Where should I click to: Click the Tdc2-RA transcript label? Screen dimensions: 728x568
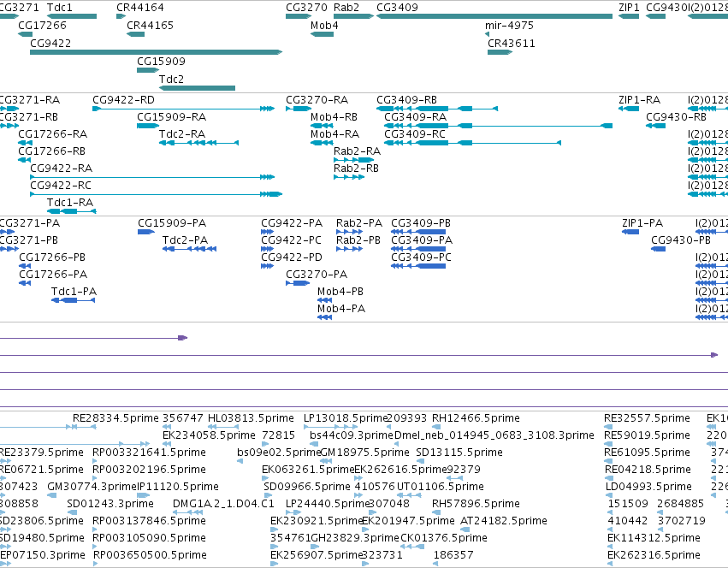(x=182, y=134)
